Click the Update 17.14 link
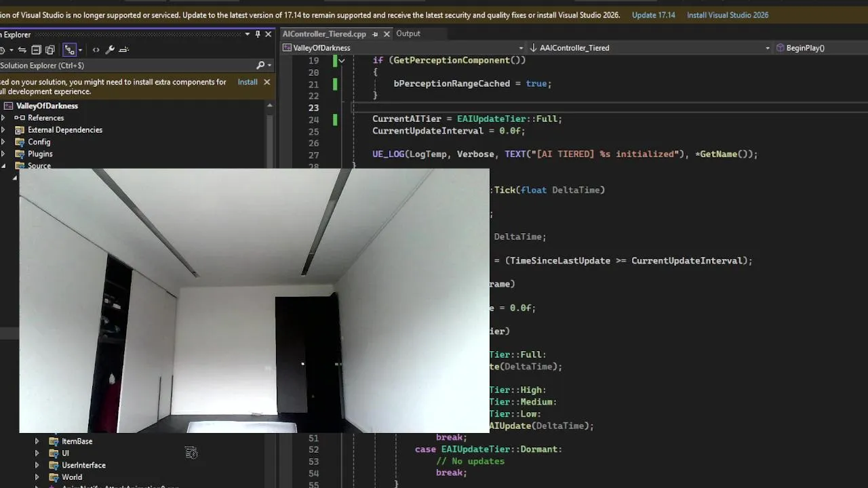Screen dimensions: 868x488 coord(653,15)
